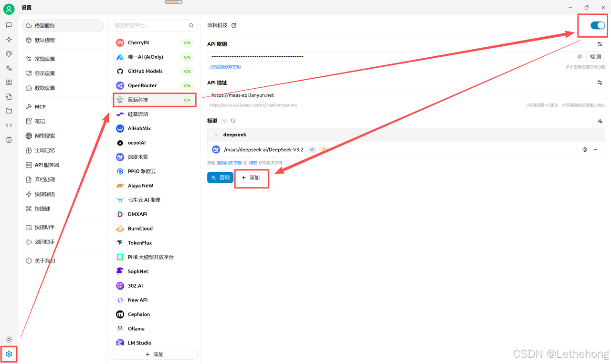Screen dimensions: 611x364
Task: Open 关于我们 settings menu
Action: point(63,261)
